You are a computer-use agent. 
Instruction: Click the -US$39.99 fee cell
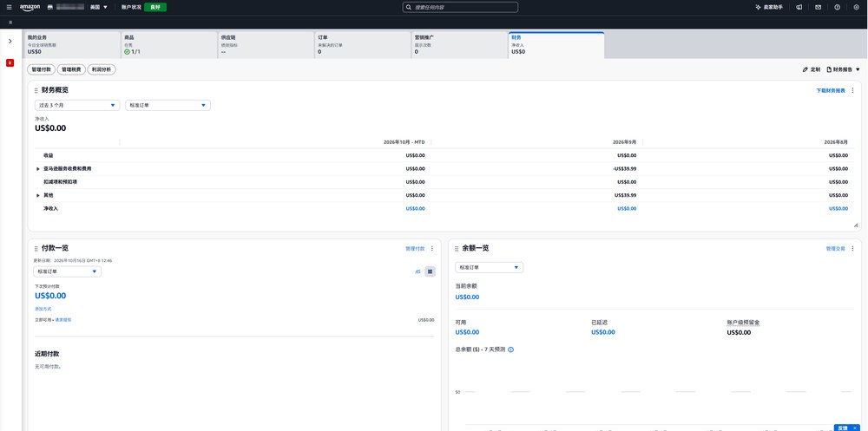[x=624, y=168]
